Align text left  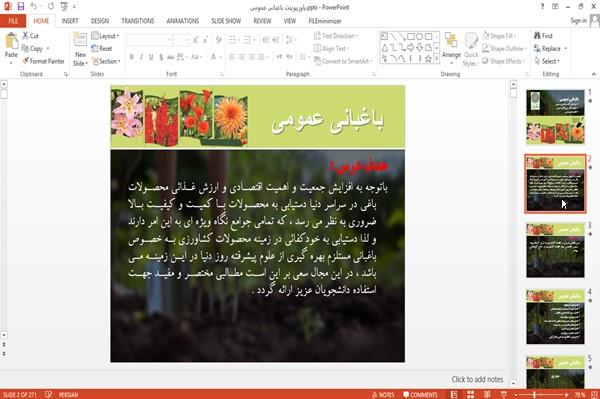(232, 57)
